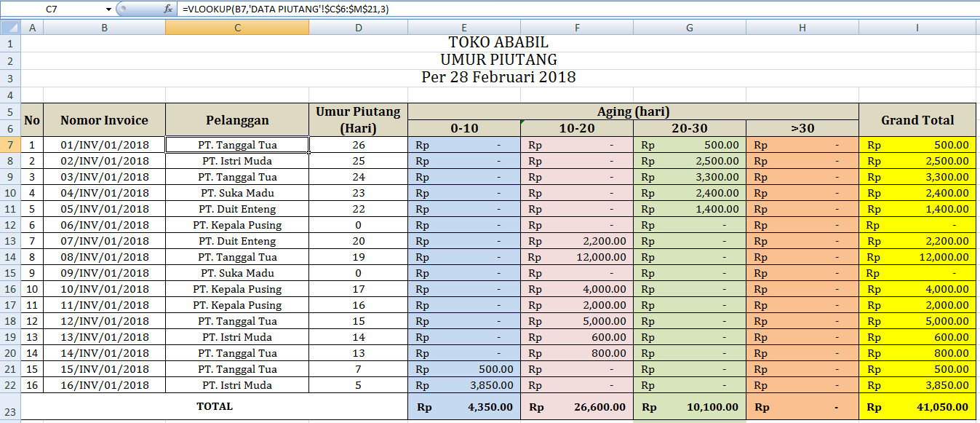Select row 7 header
980x423 pixels.
coord(9,144)
